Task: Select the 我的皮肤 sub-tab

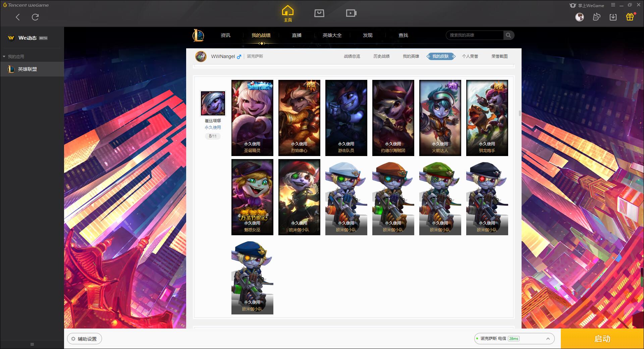Action: point(441,56)
